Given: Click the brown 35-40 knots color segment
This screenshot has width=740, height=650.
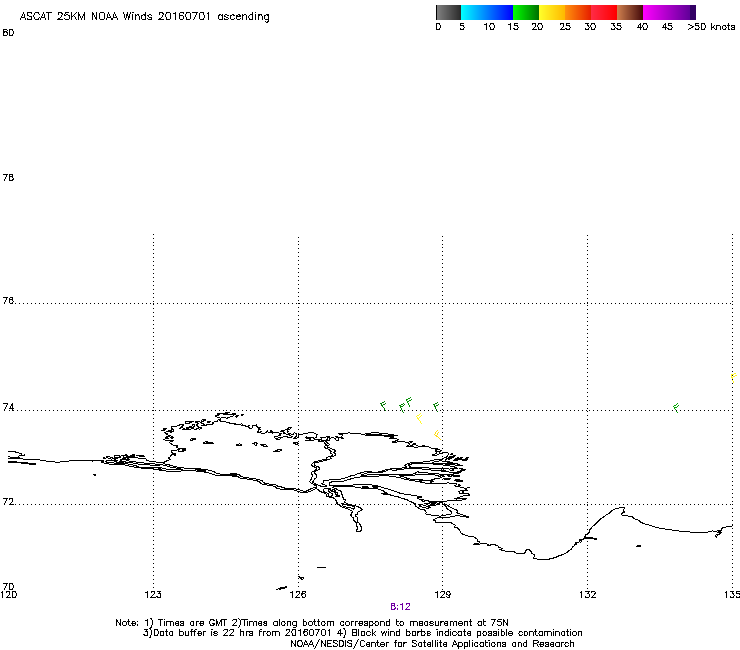Looking at the screenshot, I should (x=630, y=12).
